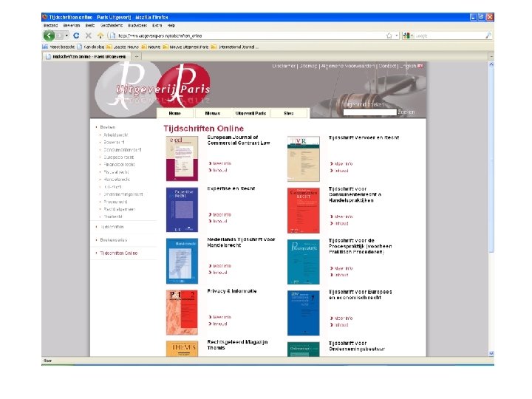The width and height of the screenshot is (532, 399).
Task: Click the Nieuws site navigation tab
Action: click(213, 113)
